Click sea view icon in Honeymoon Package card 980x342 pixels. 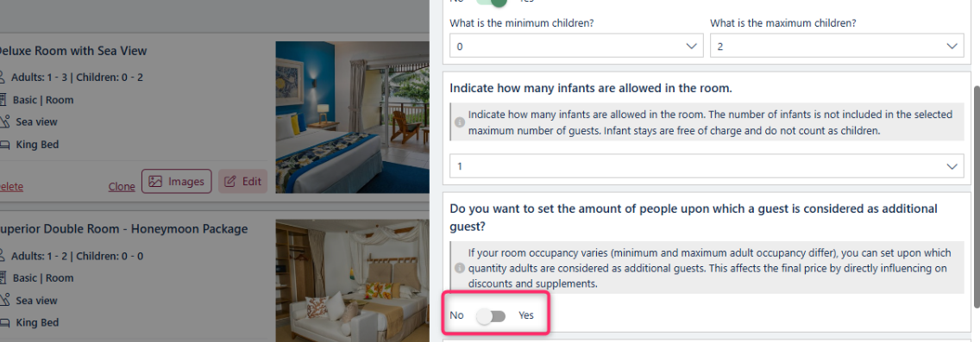pyautogui.click(x=5, y=301)
